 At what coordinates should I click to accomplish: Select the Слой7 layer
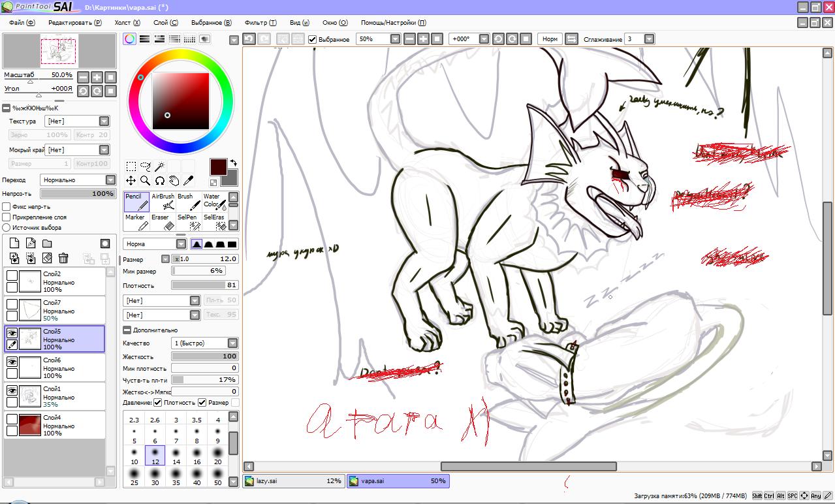pyautogui.click(x=55, y=310)
